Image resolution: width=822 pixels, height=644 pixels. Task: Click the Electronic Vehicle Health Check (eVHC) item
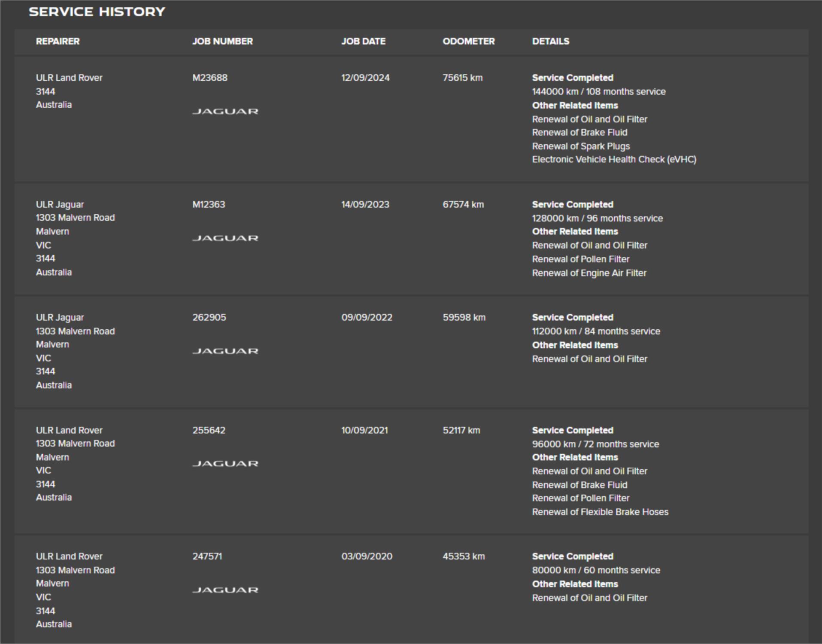614,159
